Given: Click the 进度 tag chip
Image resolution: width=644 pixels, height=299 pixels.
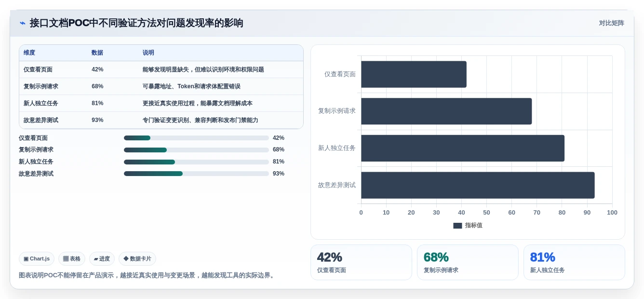Looking at the screenshot, I should click(x=102, y=259).
